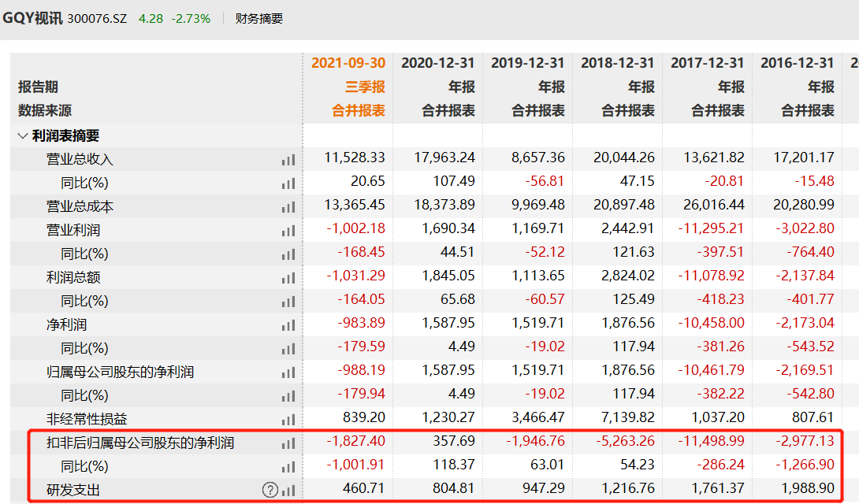Screen dimensions: 859x504
Task: Select the 2021-09-30 column header
Action: (348, 63)
